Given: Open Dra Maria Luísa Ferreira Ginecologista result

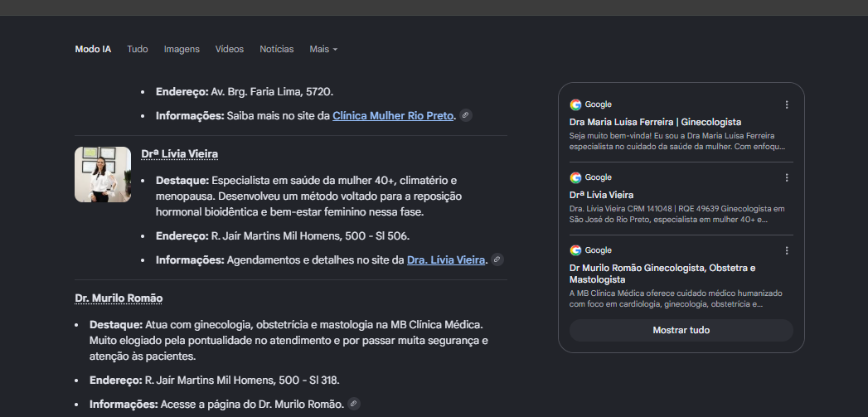Looking at the screenshot, I should point(655,122).
